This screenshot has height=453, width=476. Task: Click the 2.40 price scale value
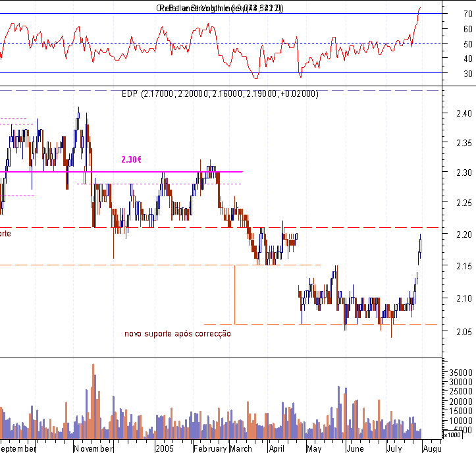tap(464, 113)
